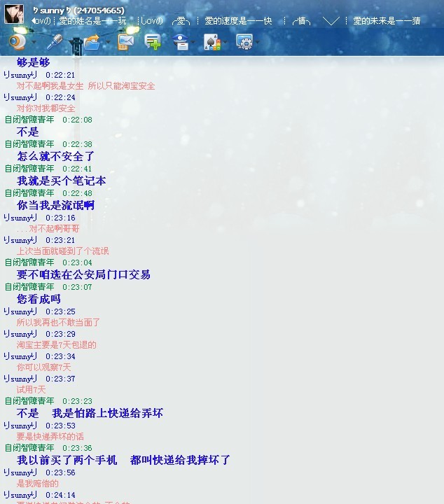Expand the dropdown arrow beside the microphone icon
Image resolution: width=444 pixels, height=504 pixels.
pyautogui.click(x=70, y=43)
